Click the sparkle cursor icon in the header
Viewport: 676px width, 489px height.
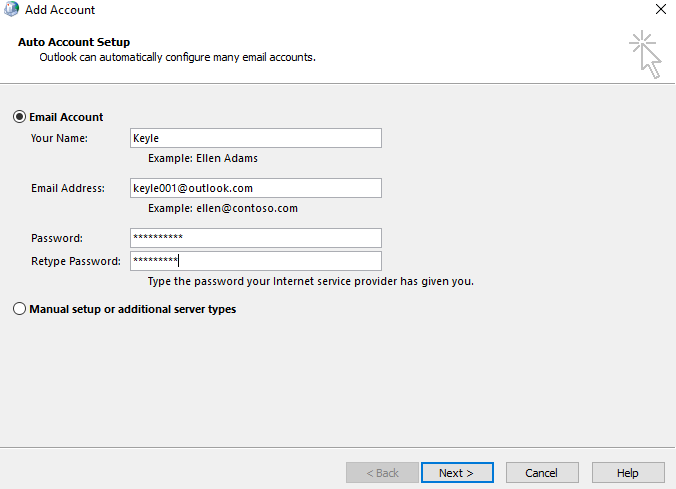tap(645, 53)
